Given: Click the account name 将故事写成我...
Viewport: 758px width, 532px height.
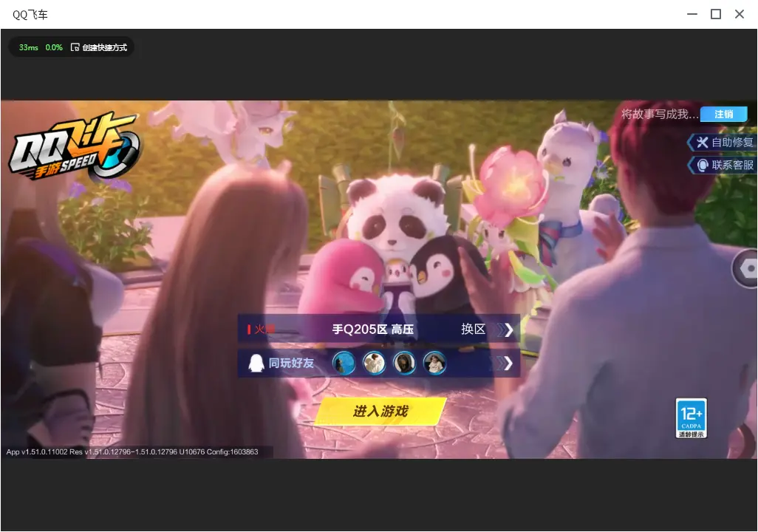Looking at the screenshot, I should pos(660,114).
